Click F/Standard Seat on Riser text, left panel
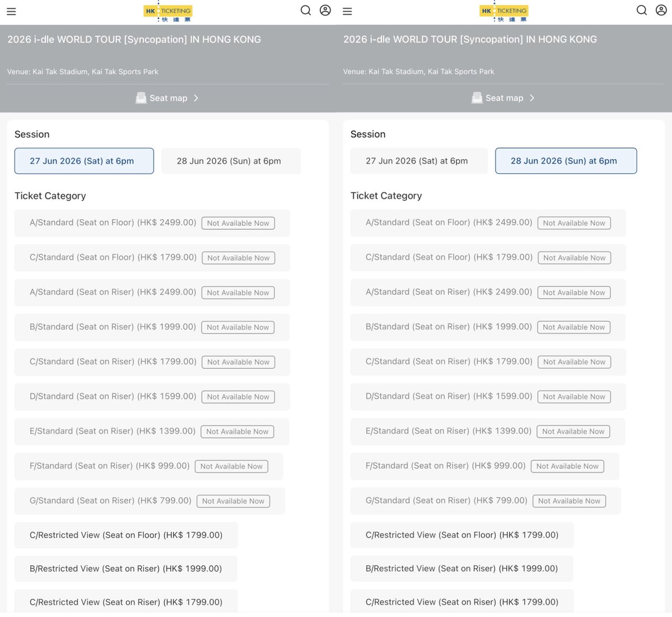The height and width of the screenshot is (617, 672). coord(110,466)
